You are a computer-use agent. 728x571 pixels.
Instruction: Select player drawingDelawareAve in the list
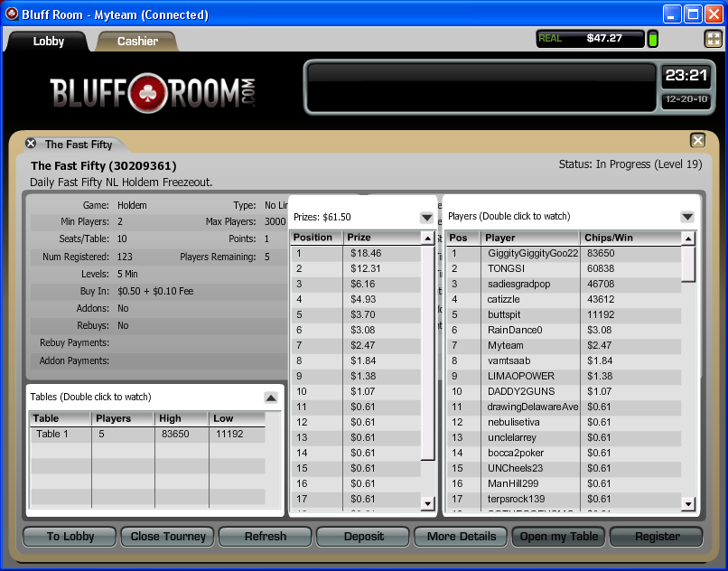pyautogui.click(x=564, y=407)
